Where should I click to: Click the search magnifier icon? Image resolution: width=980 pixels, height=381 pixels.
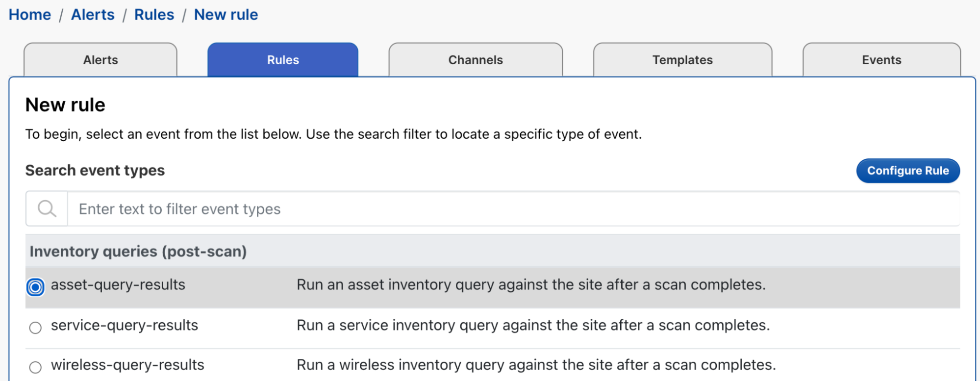click(x=47, y=209)
